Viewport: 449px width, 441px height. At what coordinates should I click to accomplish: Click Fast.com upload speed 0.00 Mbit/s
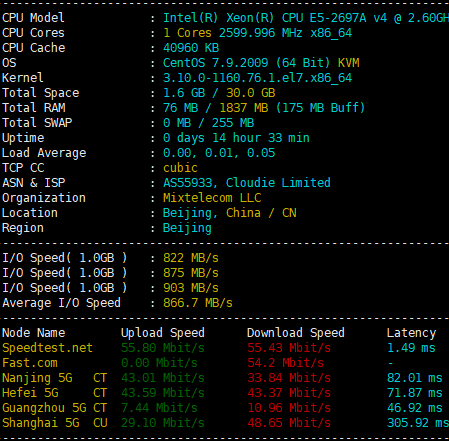(x=159, y=363)
